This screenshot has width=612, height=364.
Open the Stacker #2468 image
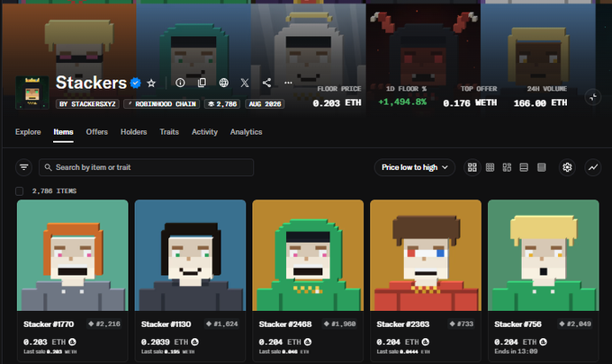(x=308, y=255)
